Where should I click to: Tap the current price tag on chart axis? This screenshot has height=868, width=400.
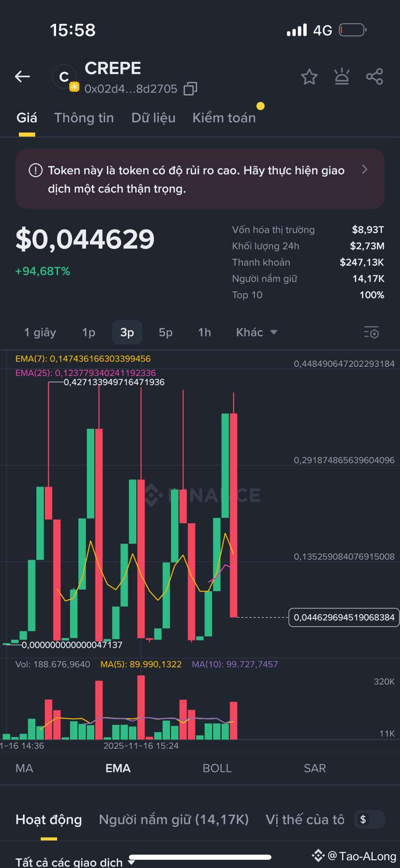click(x=344, y=617)
